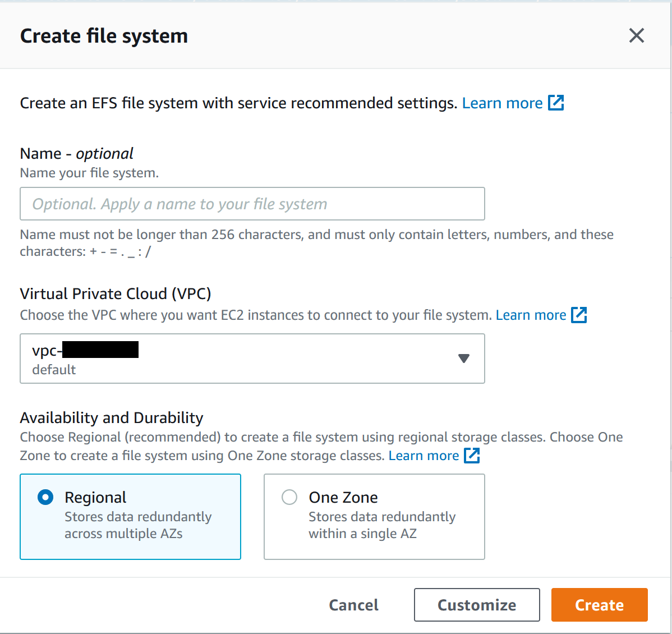672x634 pixels.
Task: Click "Stores data redundantly across multiple AZs" text
Action: click(x=138, y=525)
